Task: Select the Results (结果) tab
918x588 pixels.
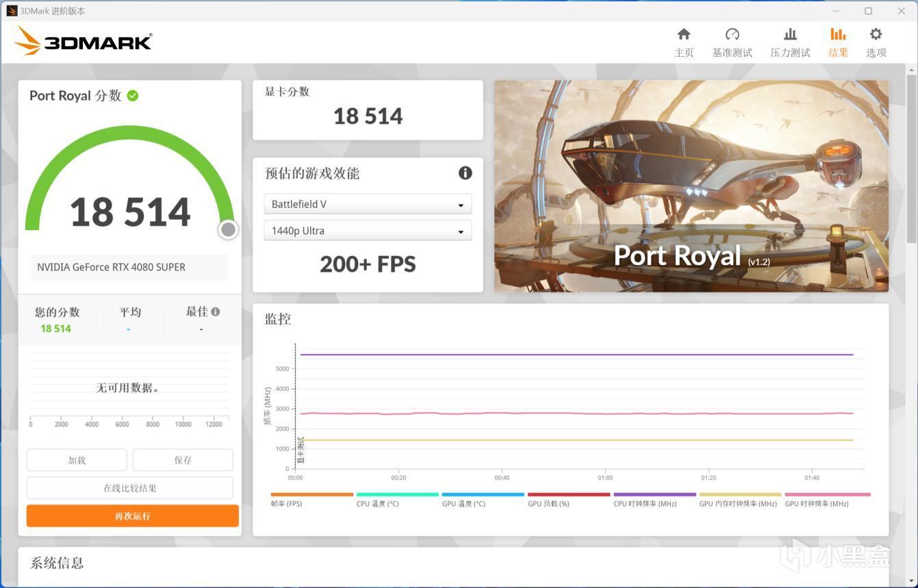Action: click(x=838, y=42)
